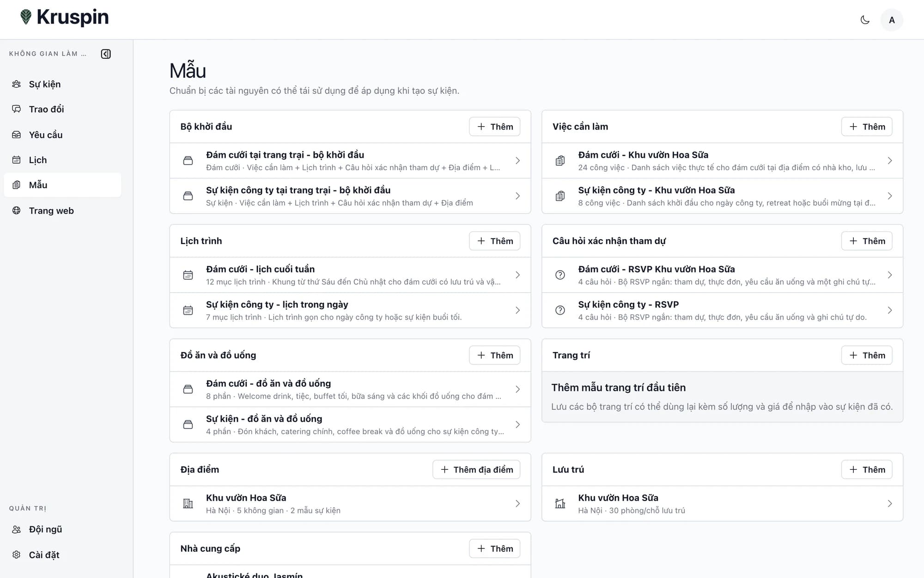This screenshot has height=578, width=924.
Task: Click Thêm in the Lịch trình card
Action: pyautogui.click(x=494, y=241)
